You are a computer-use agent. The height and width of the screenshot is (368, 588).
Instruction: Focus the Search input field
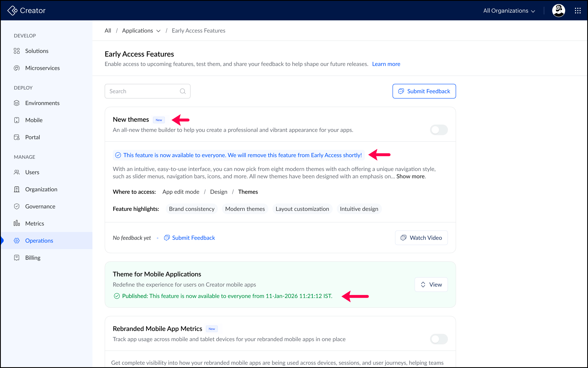[x=143, y=91]
